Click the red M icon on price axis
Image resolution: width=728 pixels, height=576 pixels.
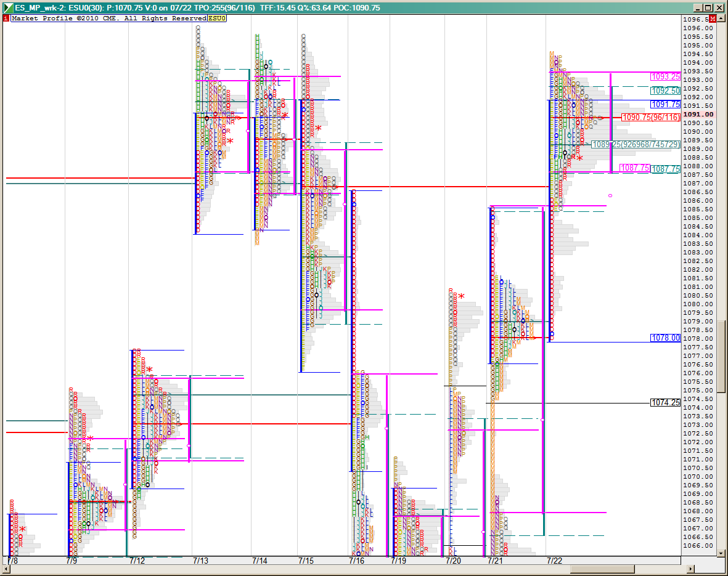pos(713,19)
